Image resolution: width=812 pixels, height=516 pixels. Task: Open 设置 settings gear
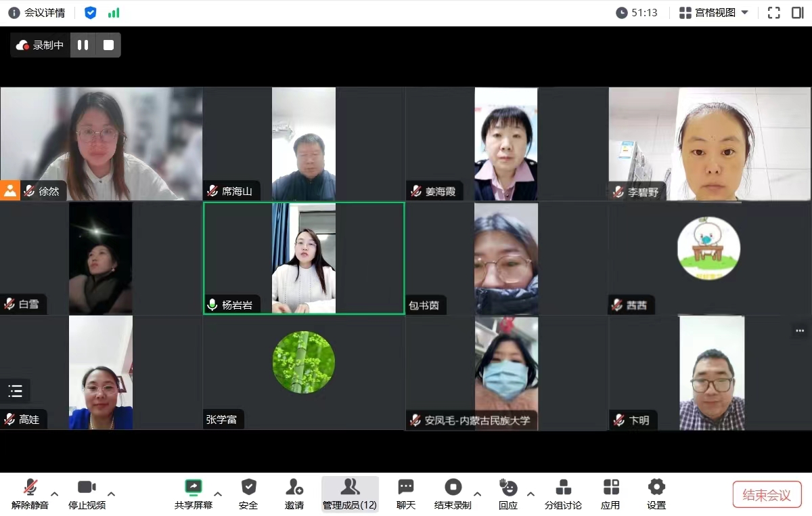click(x=656, y=488)
